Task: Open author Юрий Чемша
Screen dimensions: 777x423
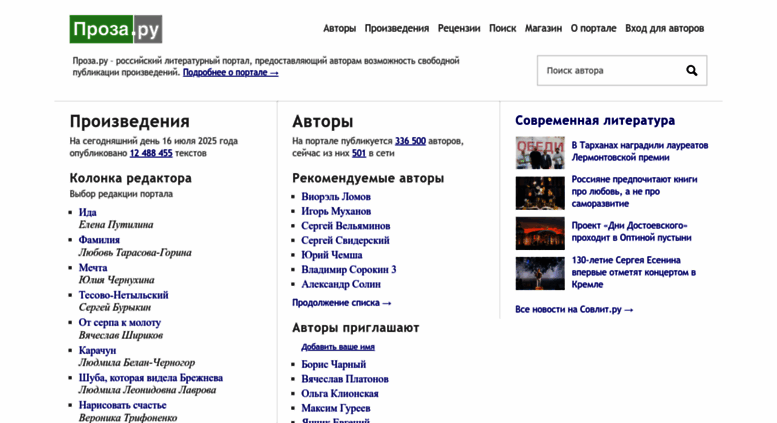Action: [332, 255]
